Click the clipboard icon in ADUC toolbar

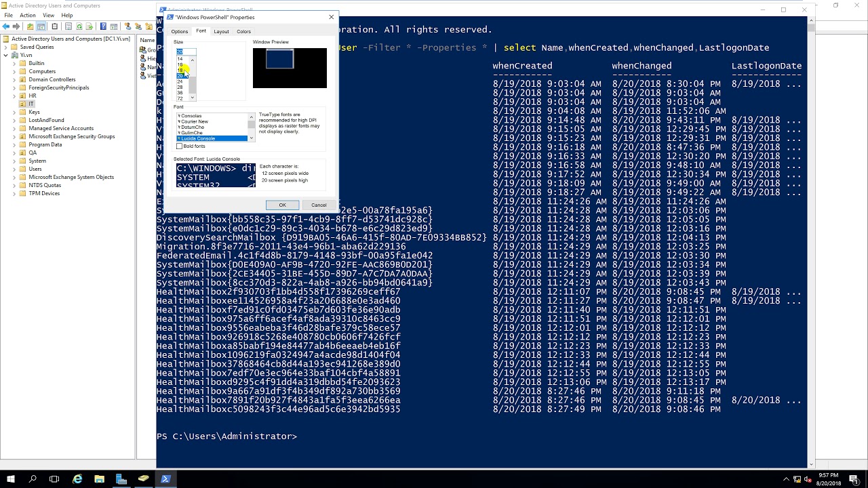pyautogui.click(x=55, y=26)
